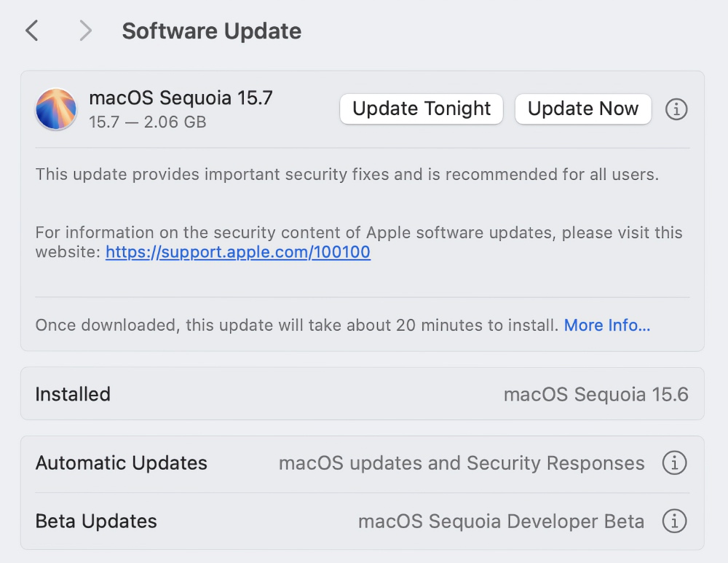Click the macOS Sequoia wallpaper icon
Viewport: 728px width, 563px height.
56,109
